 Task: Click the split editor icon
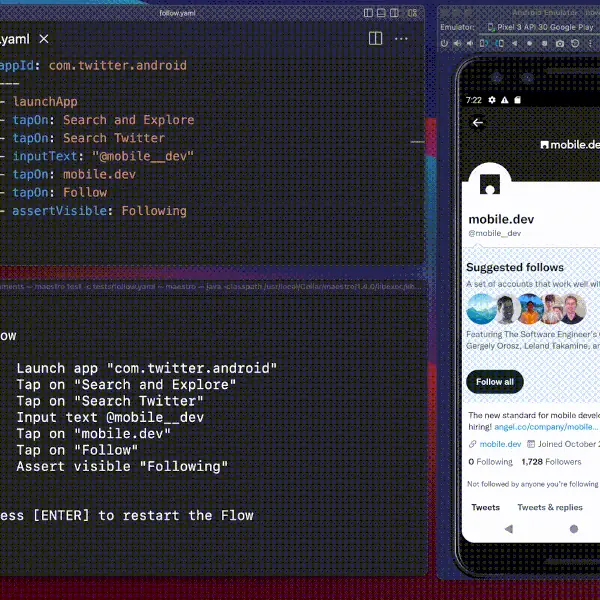(376, 38)
